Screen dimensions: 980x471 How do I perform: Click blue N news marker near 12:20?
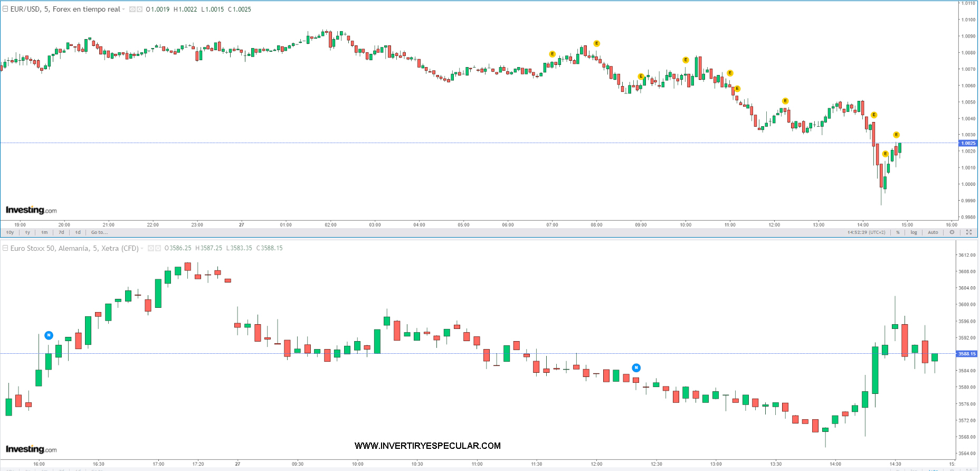tap(636, 368)
